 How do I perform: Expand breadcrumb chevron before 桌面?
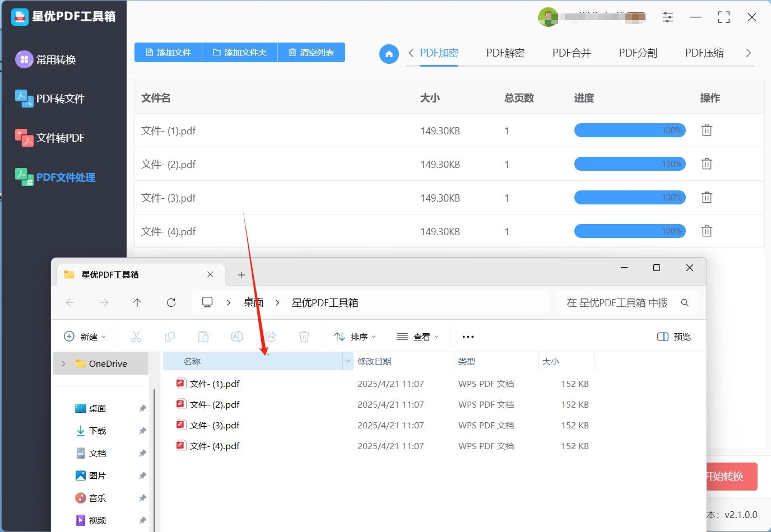click(x=229, y=302)
